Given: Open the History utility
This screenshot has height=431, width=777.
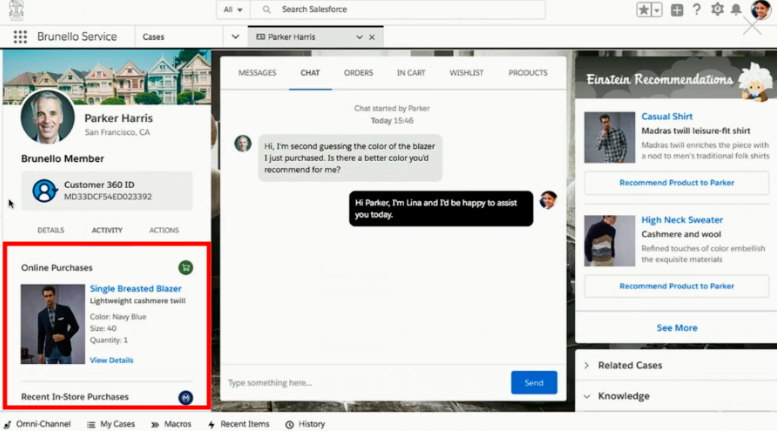Looking at the screenshot, I should tap(305, 424).
